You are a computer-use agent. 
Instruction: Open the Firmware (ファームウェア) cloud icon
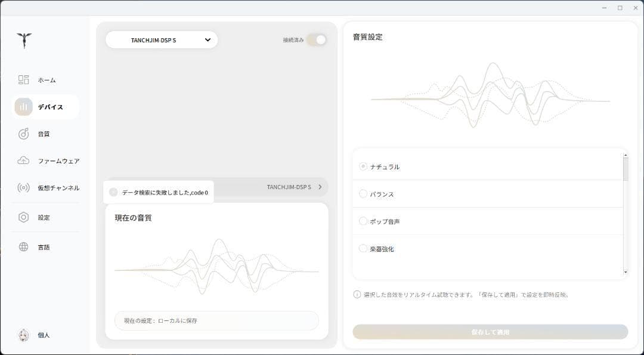tap(24, 160)
